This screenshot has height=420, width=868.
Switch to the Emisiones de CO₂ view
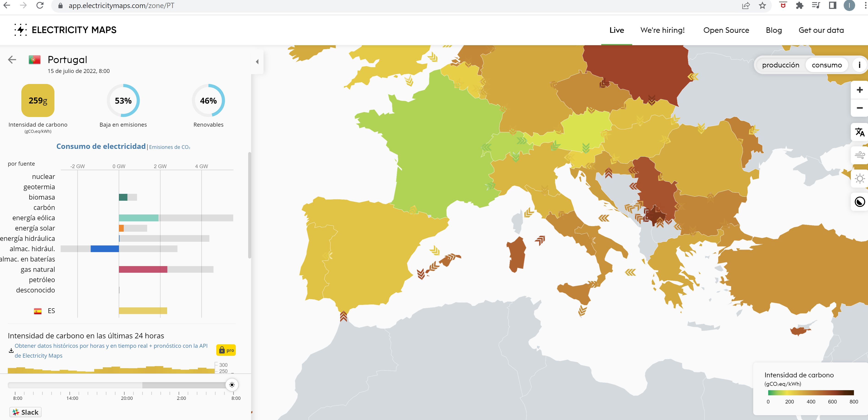pos(169,147)
